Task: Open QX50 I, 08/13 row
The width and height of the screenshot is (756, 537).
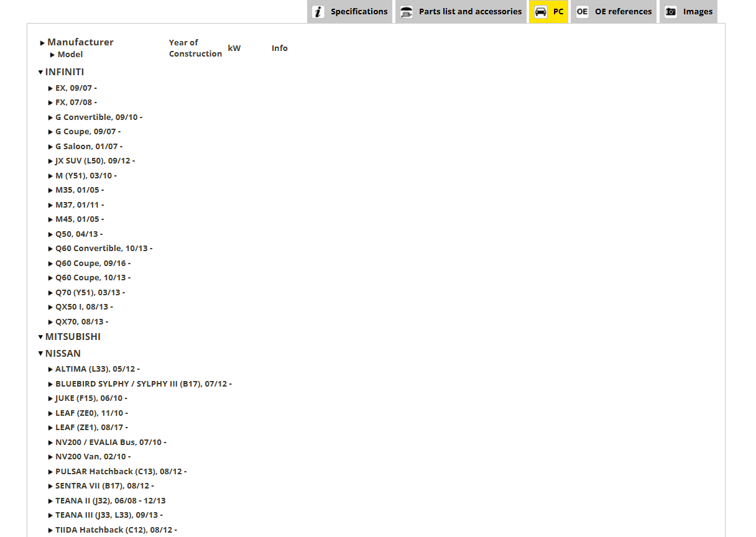Action: 84,306
